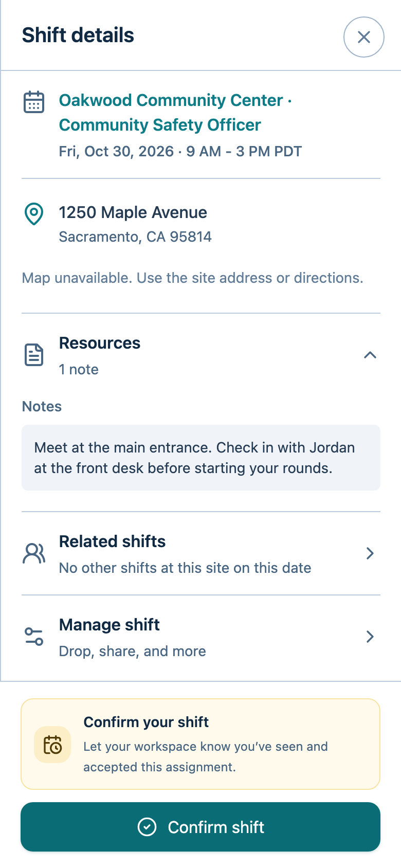Click the shift date Fri, Oct 30, 2026

click(116, 151)
